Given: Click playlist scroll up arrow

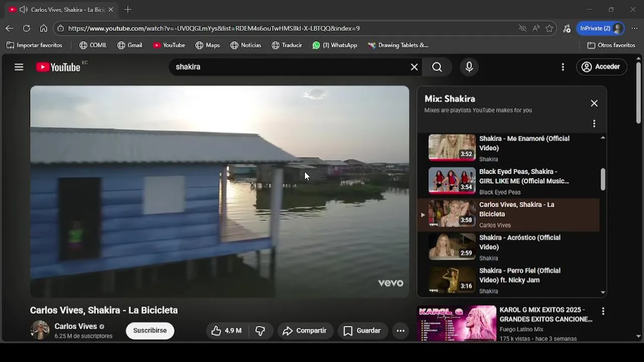Looking at the screenshot, I should 603,137.
